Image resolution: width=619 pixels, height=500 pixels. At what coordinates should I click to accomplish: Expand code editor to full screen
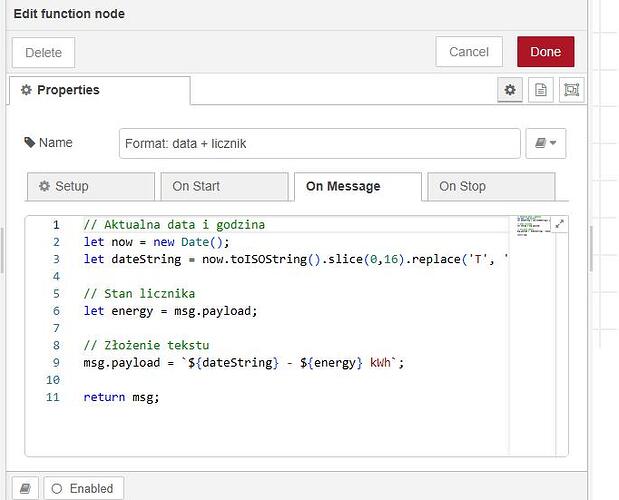[559, 224]
